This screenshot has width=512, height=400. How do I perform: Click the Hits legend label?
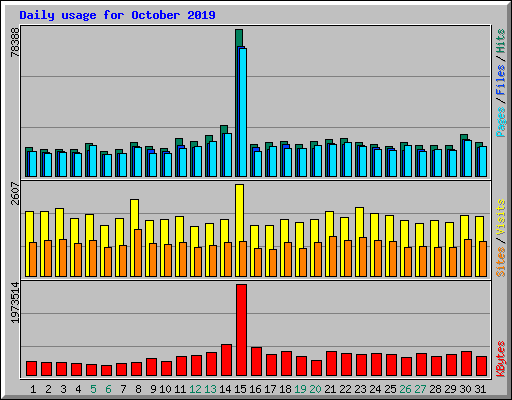click(x=501, y=41)
